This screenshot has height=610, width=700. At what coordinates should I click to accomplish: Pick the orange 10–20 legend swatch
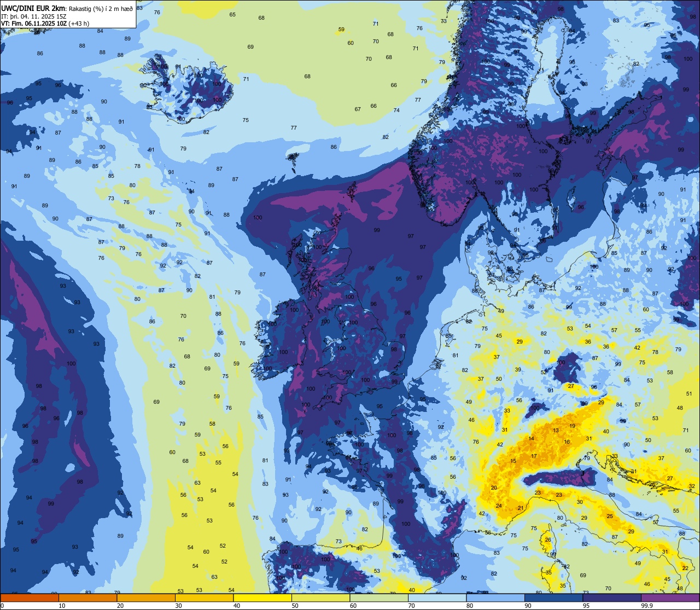(x=87, y=597)
